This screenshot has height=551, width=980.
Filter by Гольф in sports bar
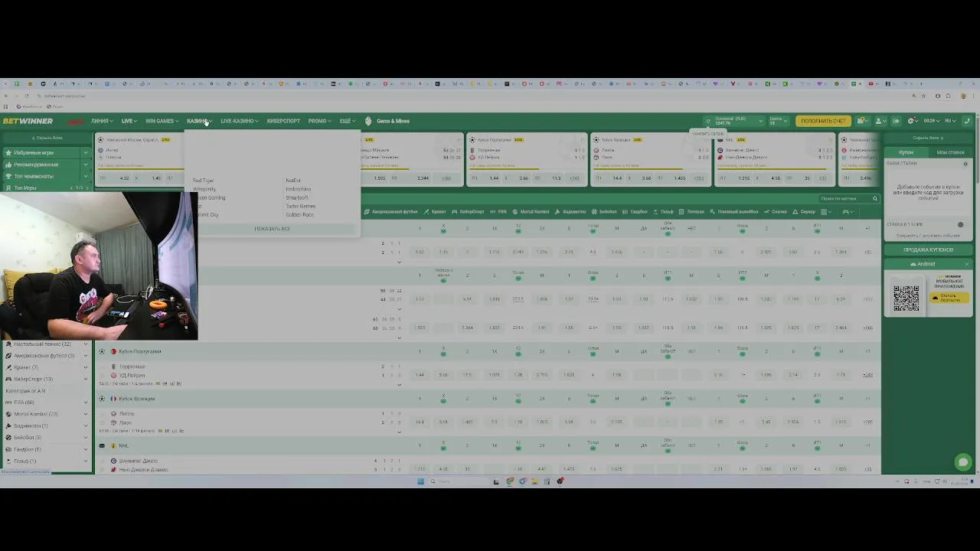(x=664, y=212)
